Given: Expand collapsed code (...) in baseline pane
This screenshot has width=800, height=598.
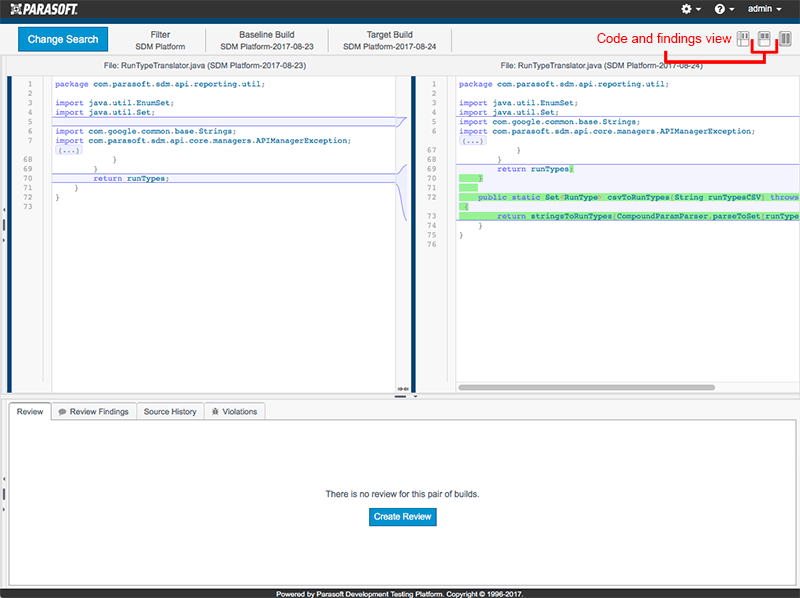Looking at the screenshot, I should tap(68, 150).
